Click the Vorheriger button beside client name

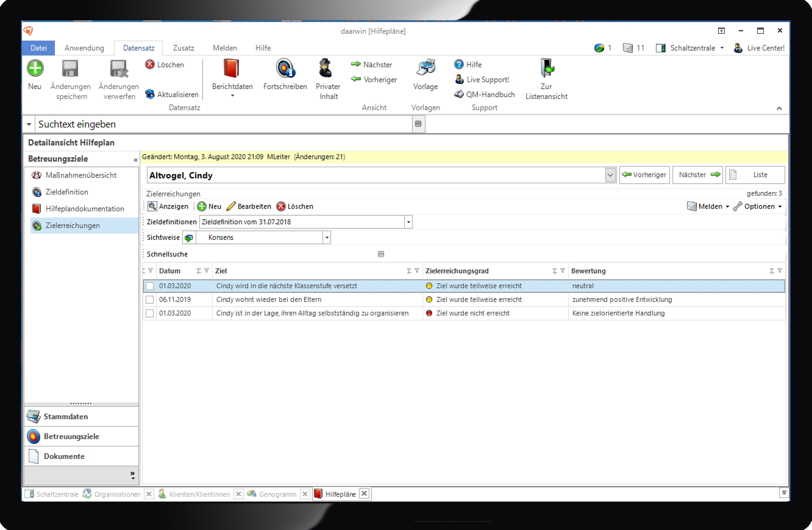[644, 175]
